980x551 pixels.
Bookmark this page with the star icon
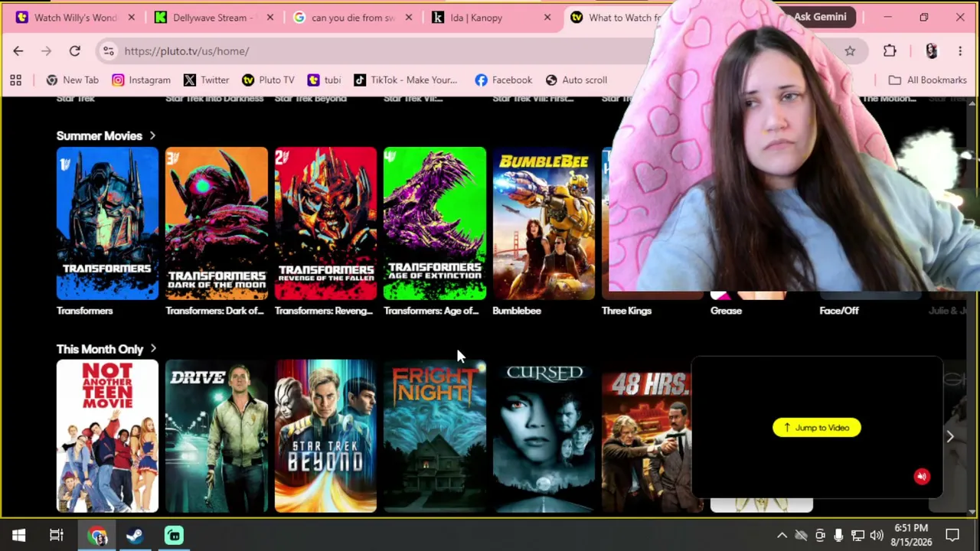(850, 51)
